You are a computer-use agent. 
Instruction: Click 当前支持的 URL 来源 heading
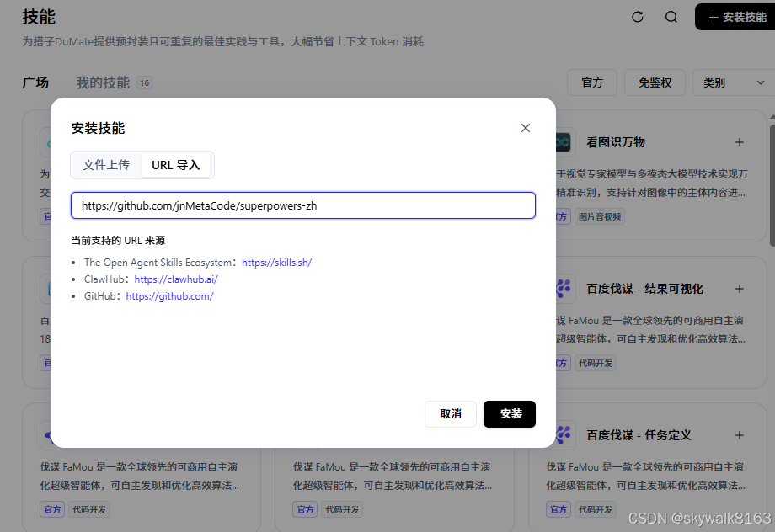point(118,241)
